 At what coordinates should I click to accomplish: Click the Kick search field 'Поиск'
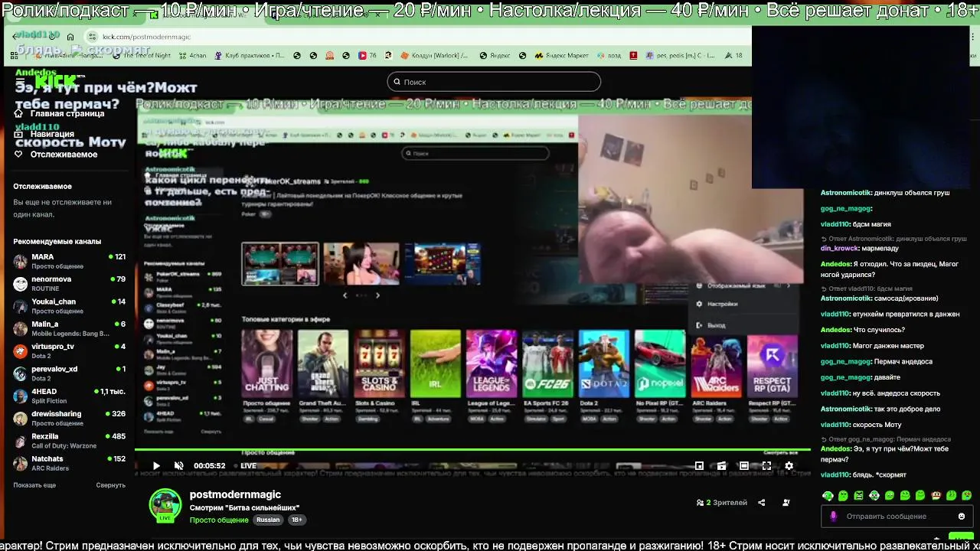pos(494,82)
